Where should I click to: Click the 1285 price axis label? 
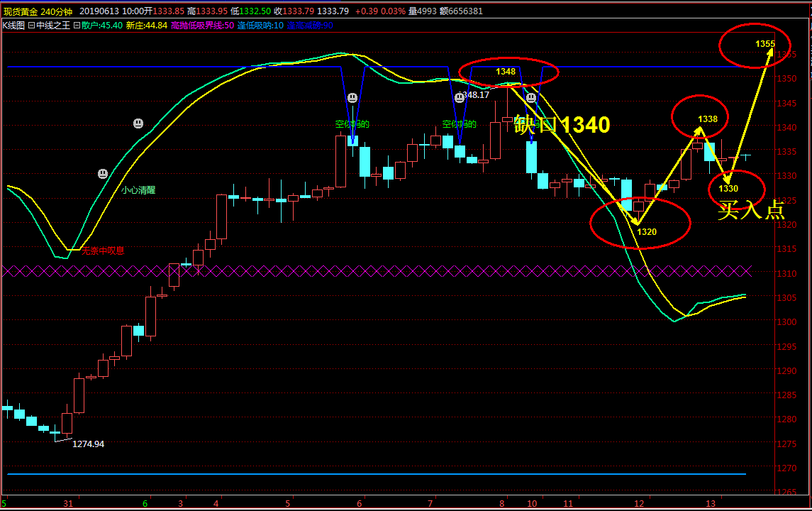(786, 395)
